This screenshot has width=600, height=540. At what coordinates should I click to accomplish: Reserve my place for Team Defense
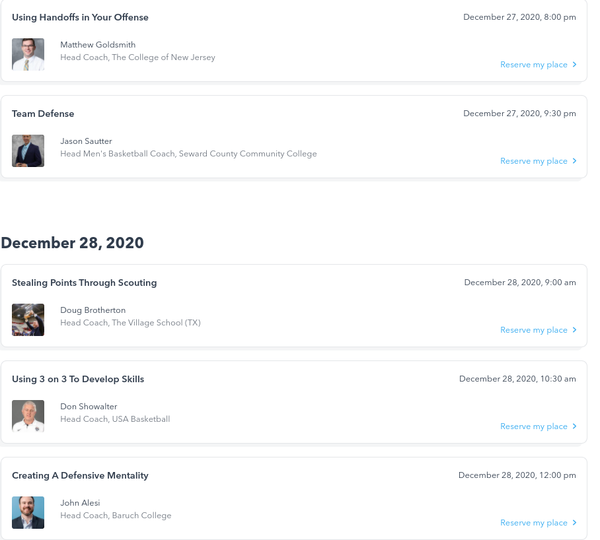533,161
